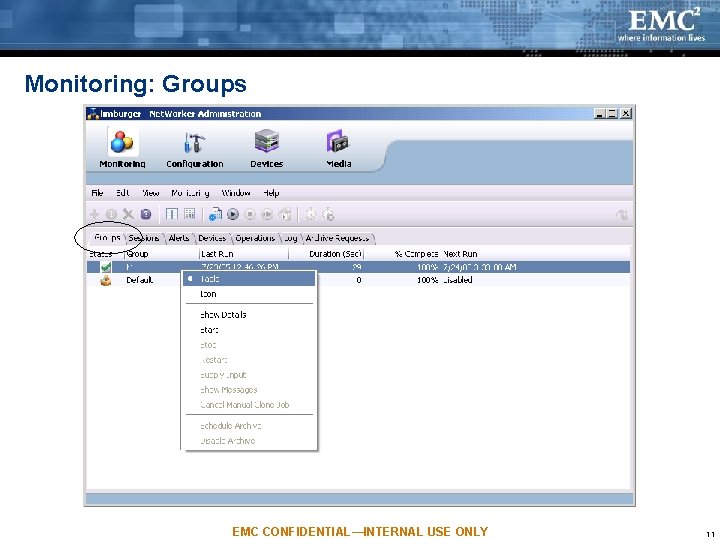Sort by Next Run column header

535,253
